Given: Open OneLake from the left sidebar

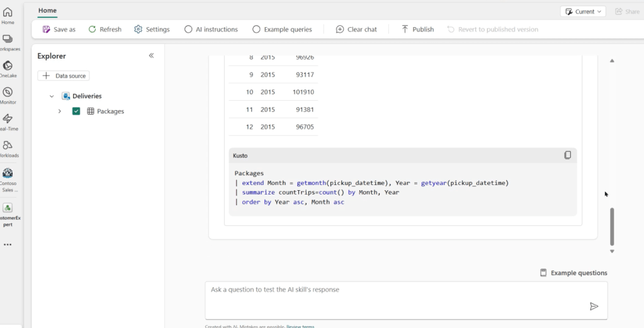Looking at the screenshot, I should (x=8, y=69).
